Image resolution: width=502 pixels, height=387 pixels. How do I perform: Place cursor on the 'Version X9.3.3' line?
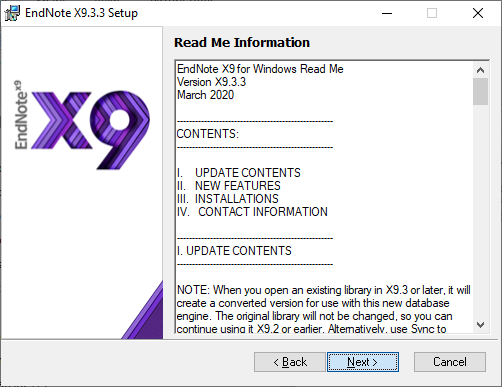(x=211, y=82)
